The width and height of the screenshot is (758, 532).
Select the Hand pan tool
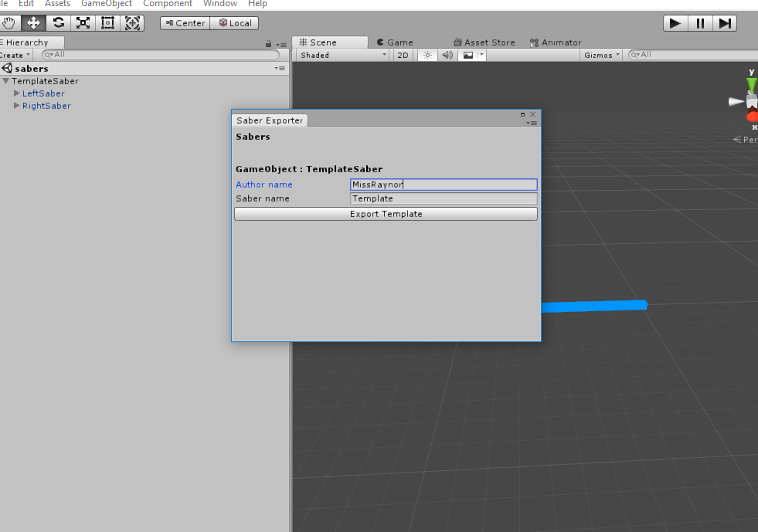point(9,22)
